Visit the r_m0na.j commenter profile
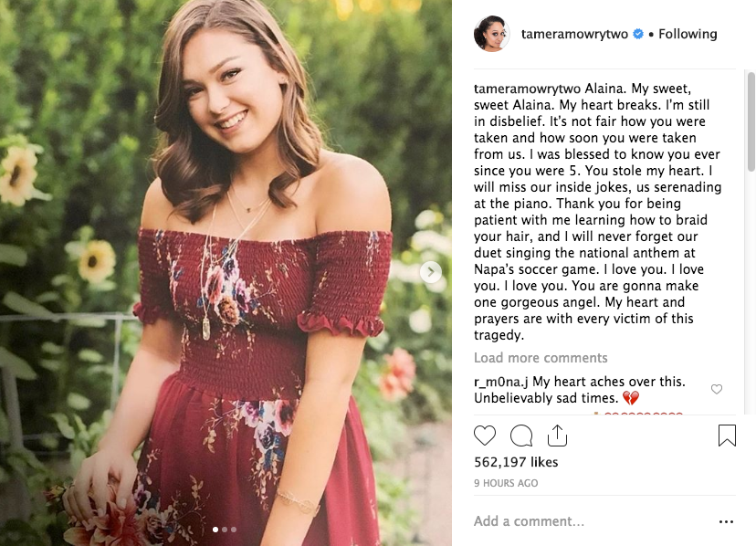This screenshot has height=546, width=756. click(501, 382)
